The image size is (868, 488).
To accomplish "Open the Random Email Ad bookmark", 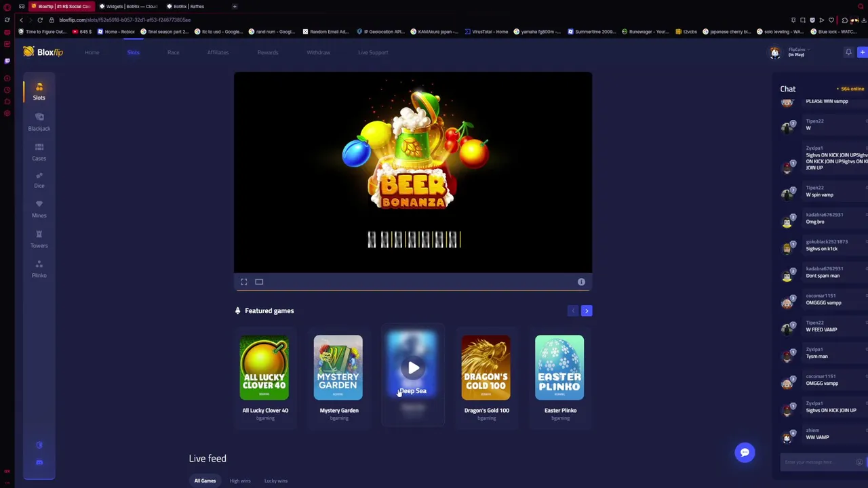I will pos(325,31).
